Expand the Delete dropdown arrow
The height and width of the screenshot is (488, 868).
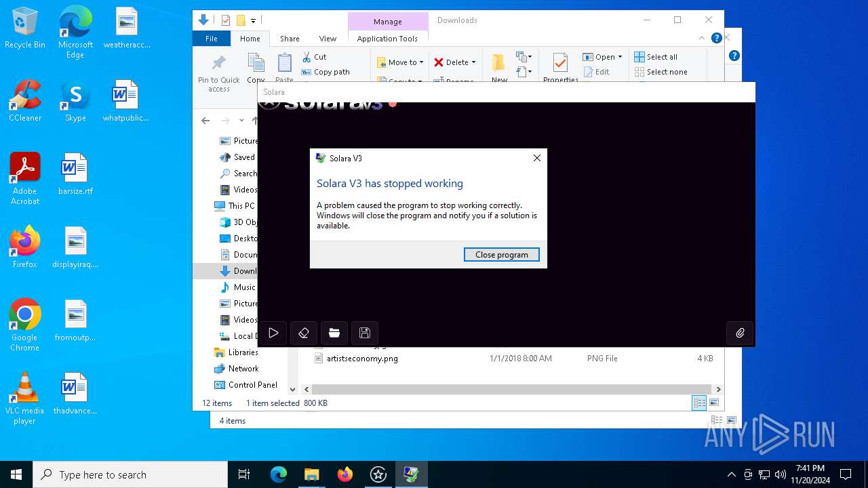tap(473, 62)
